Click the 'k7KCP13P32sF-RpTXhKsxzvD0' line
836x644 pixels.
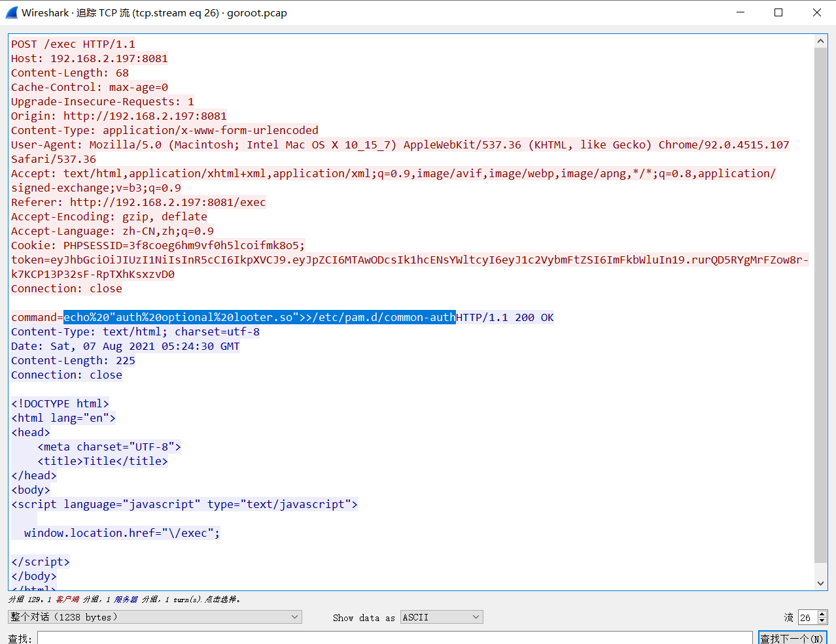click(93, 274)
